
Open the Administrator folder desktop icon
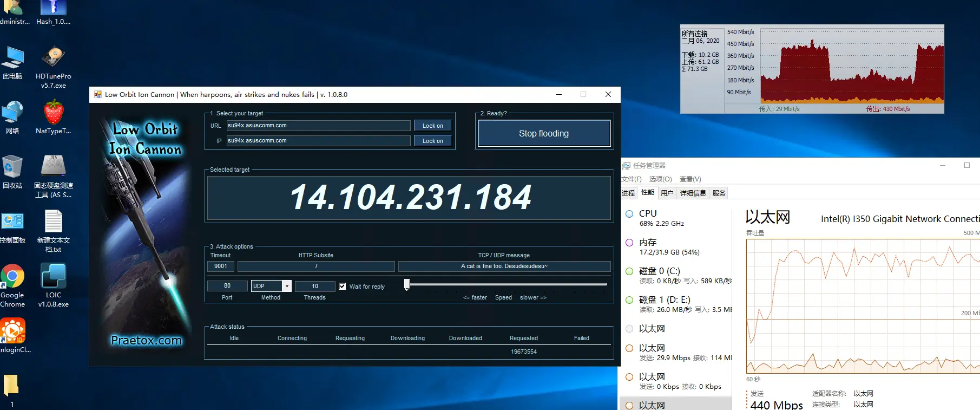(14, 13)
